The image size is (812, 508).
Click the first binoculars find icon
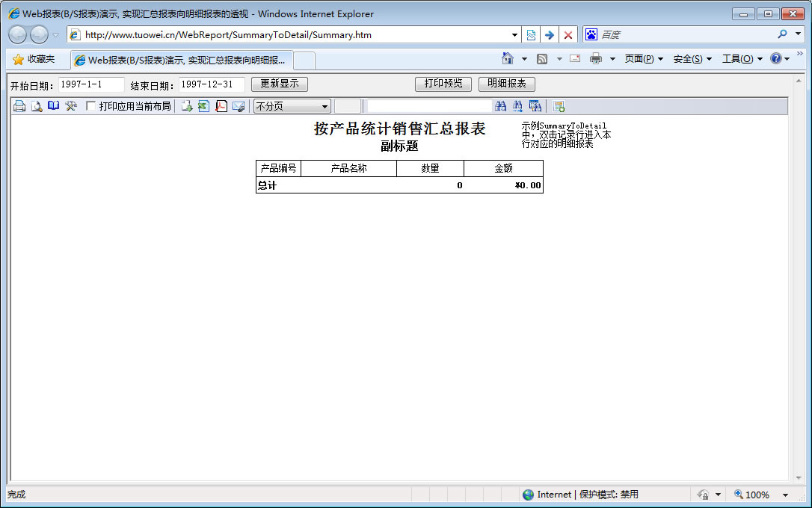(x=501, y=106)
